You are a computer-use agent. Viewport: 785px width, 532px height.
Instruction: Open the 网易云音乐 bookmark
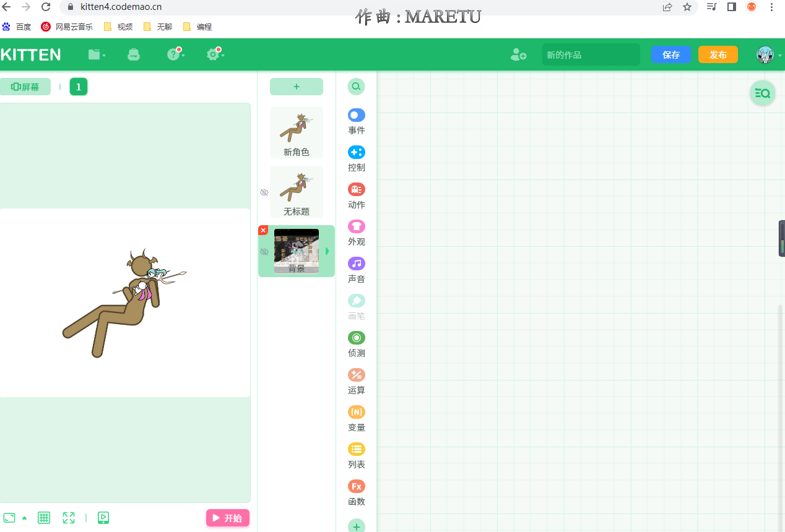coord(67,27)
